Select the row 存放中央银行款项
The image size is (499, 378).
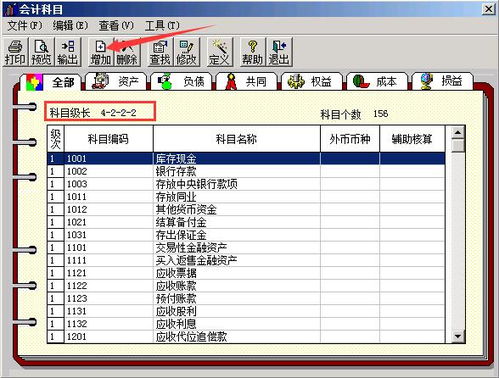tap(246, 184)
